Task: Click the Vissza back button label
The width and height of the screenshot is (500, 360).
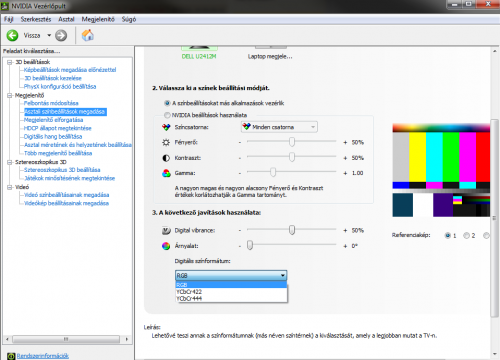Action: [32, 35]
